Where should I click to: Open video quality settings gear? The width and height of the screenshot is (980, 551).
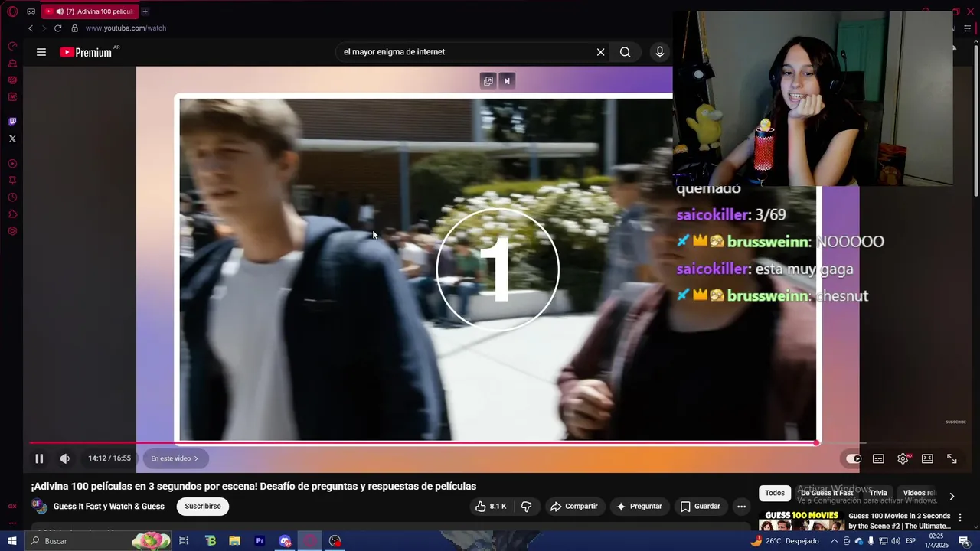tap(903, 458)
